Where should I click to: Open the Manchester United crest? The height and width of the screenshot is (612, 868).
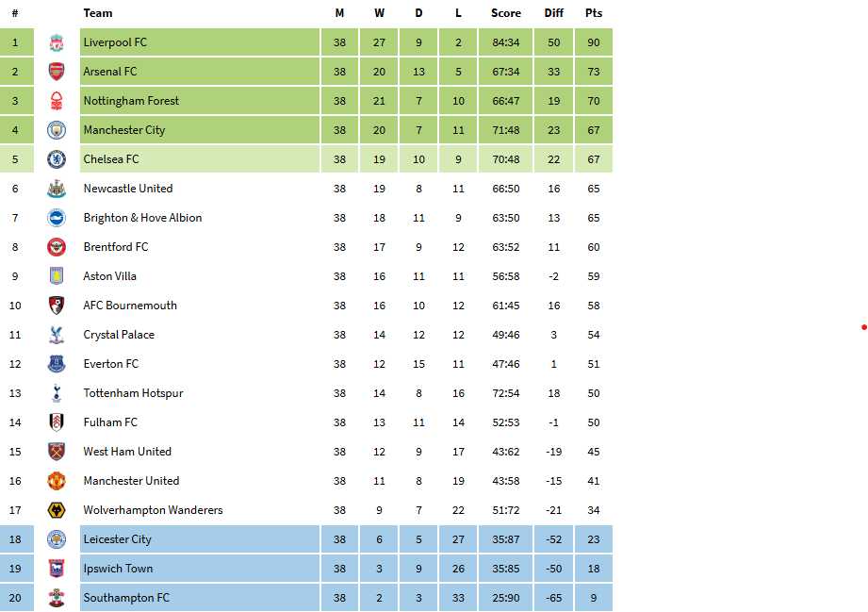point(57,481)
